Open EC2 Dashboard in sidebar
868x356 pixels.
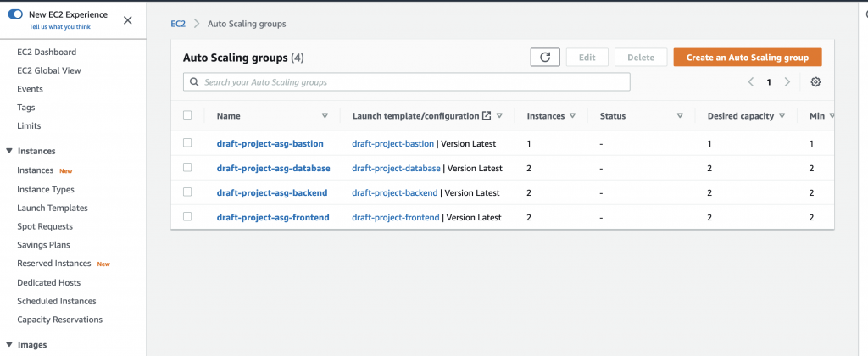[x=47, y=52]
